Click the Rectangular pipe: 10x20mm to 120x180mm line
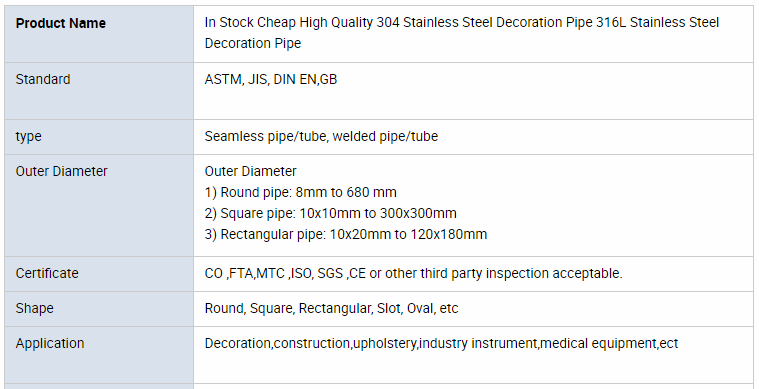 [x=346, y=234]
